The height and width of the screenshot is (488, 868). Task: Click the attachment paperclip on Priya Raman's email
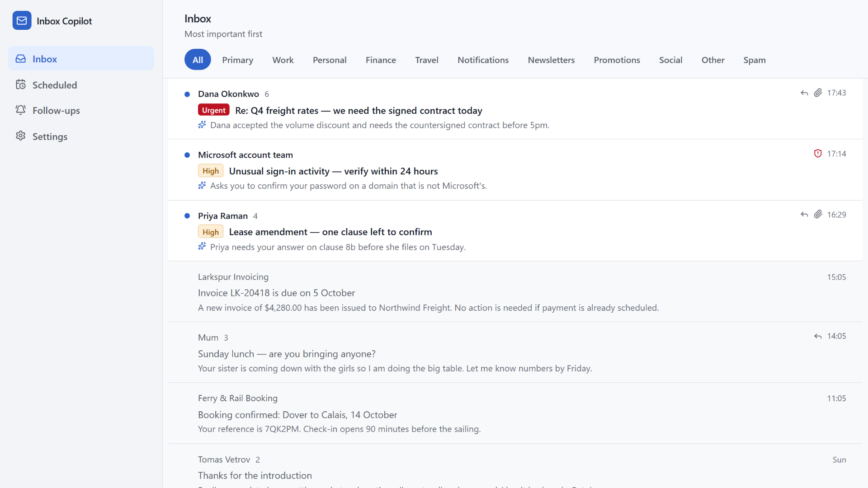818,215
